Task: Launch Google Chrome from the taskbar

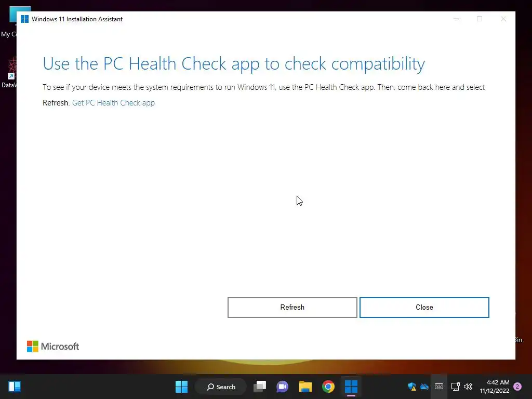Action: [328, 387]
